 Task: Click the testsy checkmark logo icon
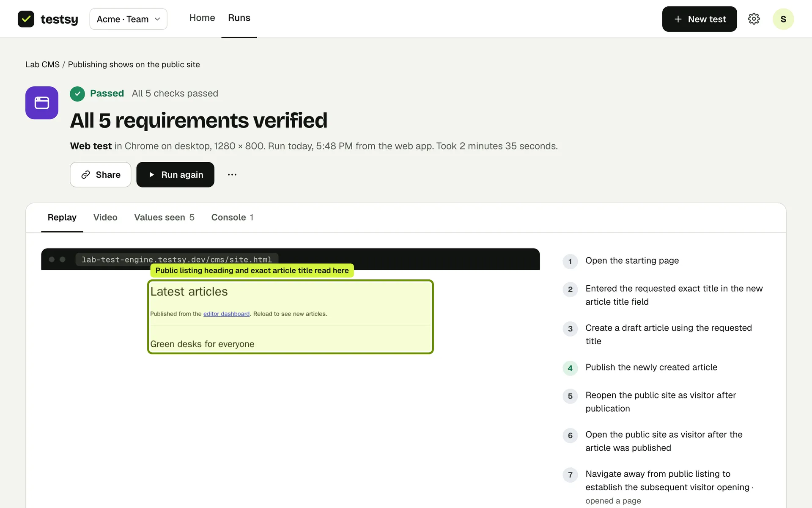pyautogui.click(x=26, y=19)
